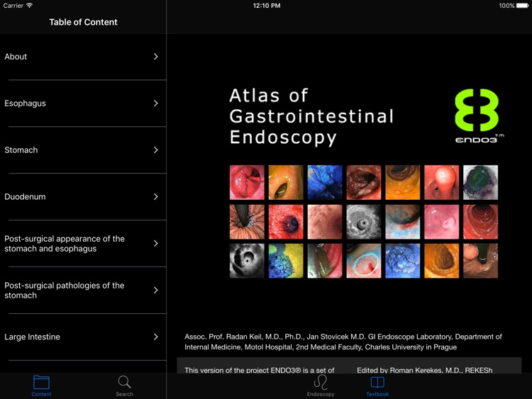This screenshot has height=399, width=532.
Task: Tap the Table of Content header
Action: point(83,22)
